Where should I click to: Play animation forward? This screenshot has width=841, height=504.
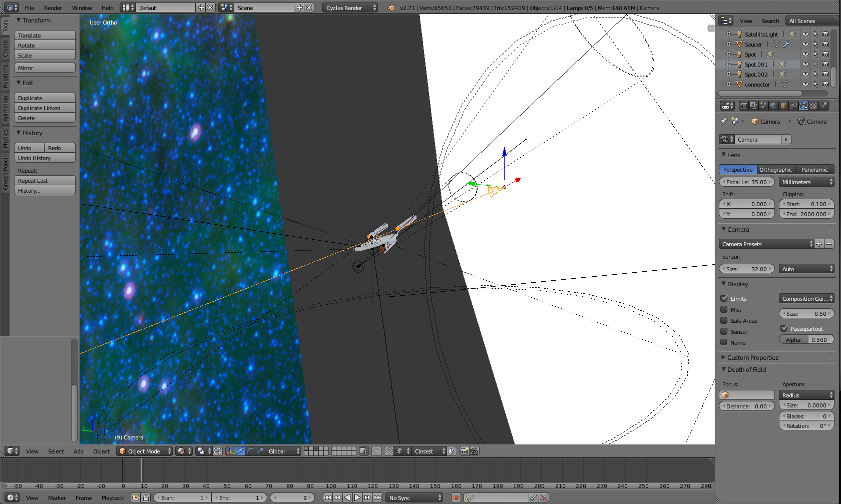click(357, 497)
